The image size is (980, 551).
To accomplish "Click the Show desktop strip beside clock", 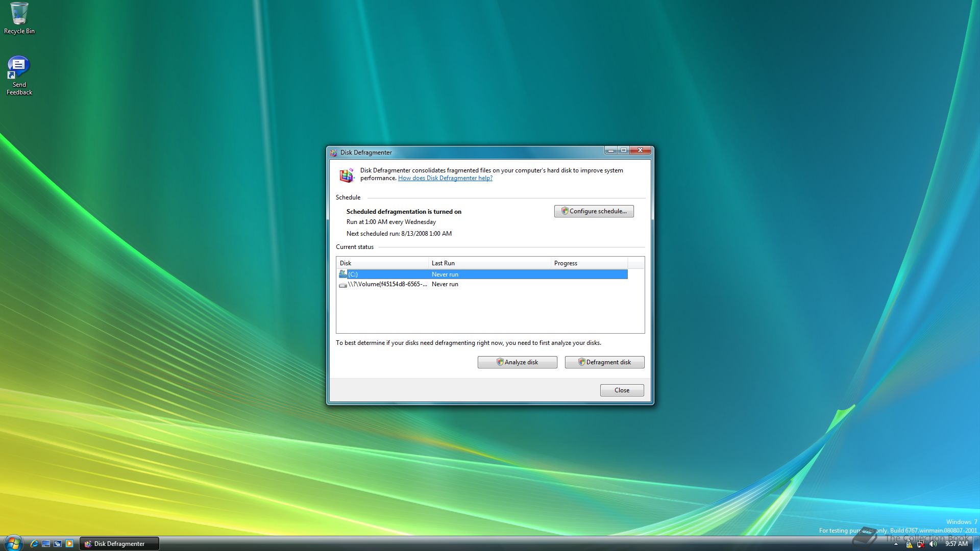I will tap(976, 544).
